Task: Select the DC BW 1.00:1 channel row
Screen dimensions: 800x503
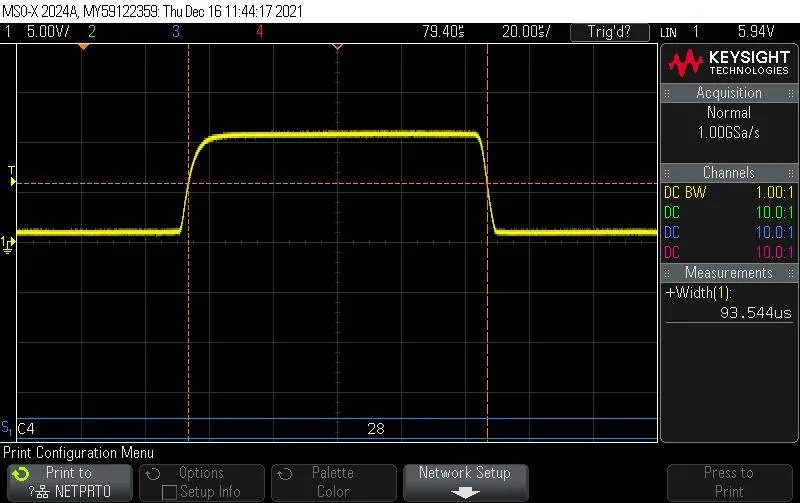Action: 729,193
